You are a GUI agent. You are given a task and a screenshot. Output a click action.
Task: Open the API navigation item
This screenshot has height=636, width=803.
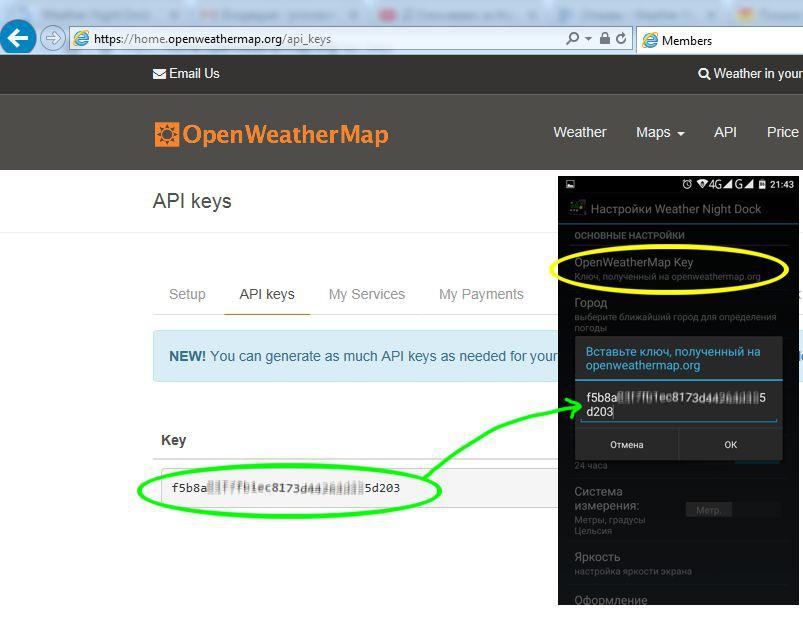[725, 132]
